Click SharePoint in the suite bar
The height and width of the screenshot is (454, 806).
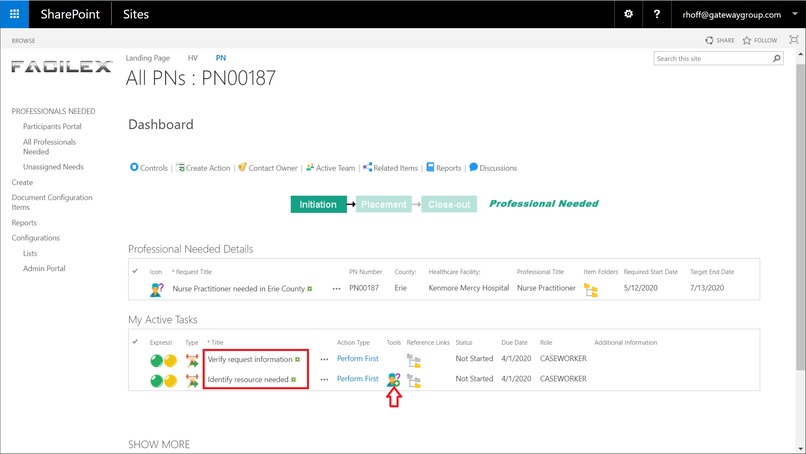point(70,14)
